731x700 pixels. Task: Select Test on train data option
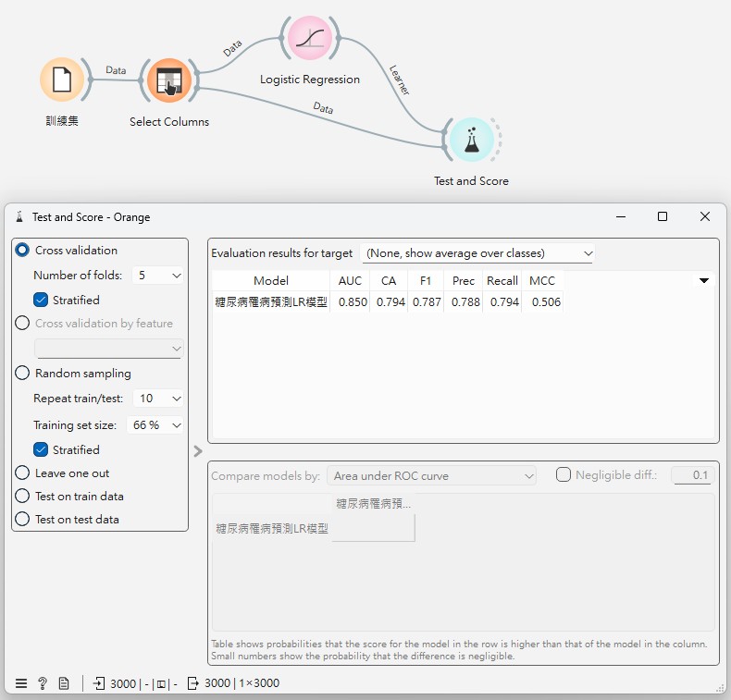point(23,497)
